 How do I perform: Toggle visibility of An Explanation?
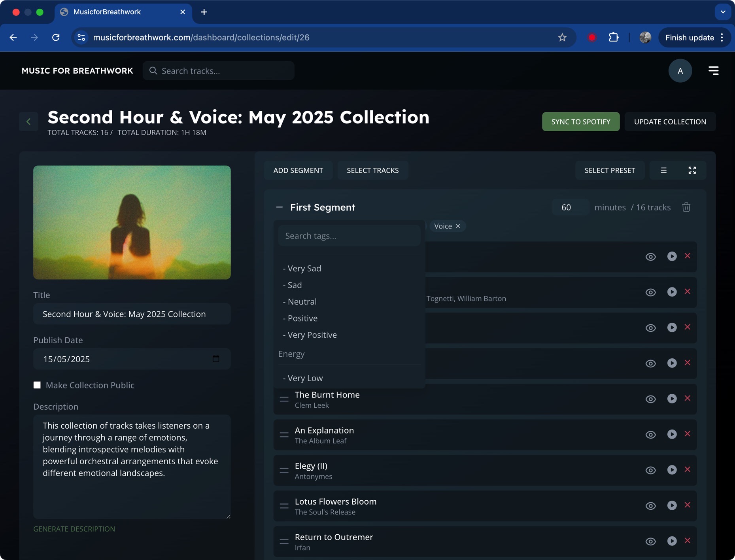pos(650,435)
